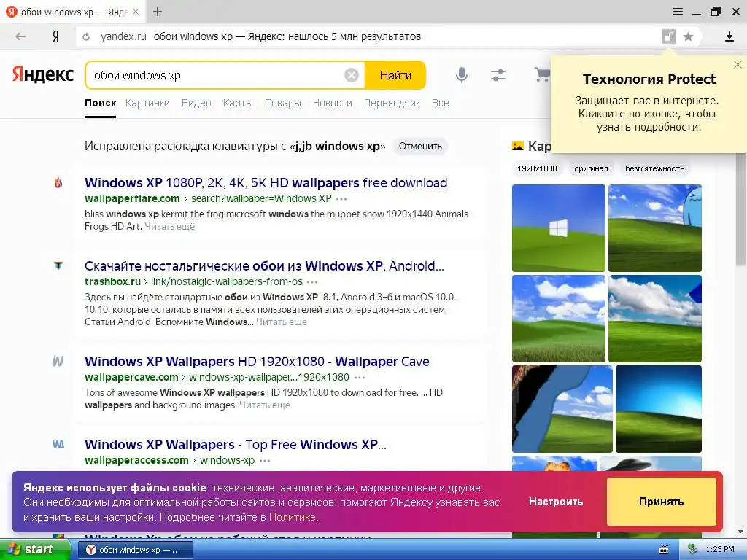Click the trashbox.ru green URL

[112, 281]
